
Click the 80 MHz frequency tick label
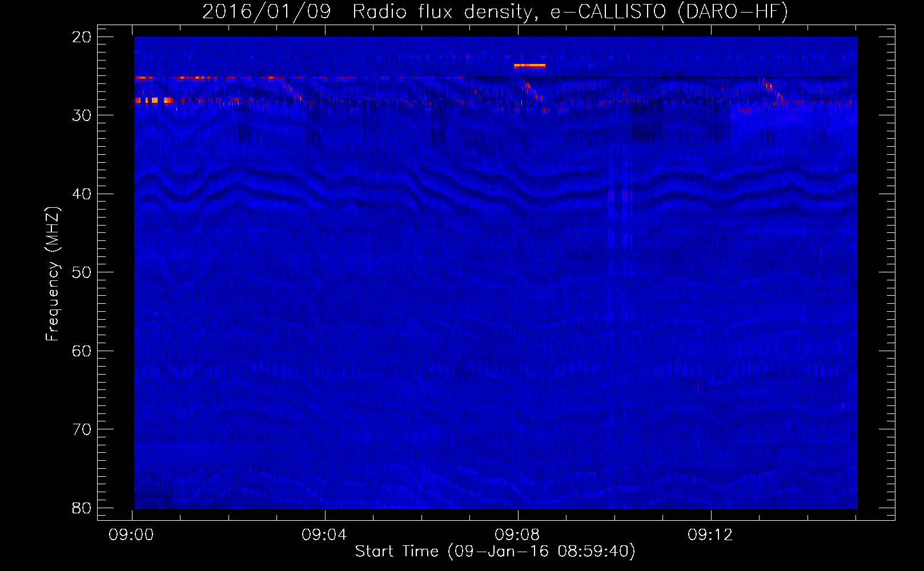click(82, 508)
